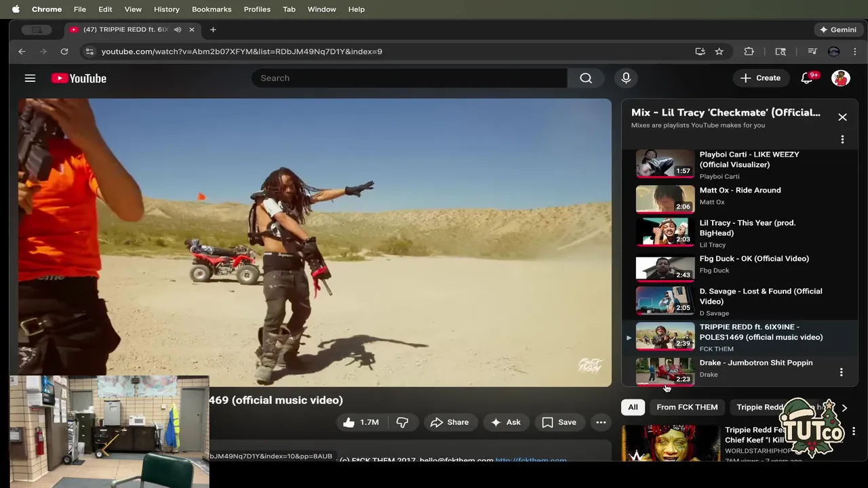Share the current video
This screenshot has width=868, height=488.
click(x=449, y=422)
